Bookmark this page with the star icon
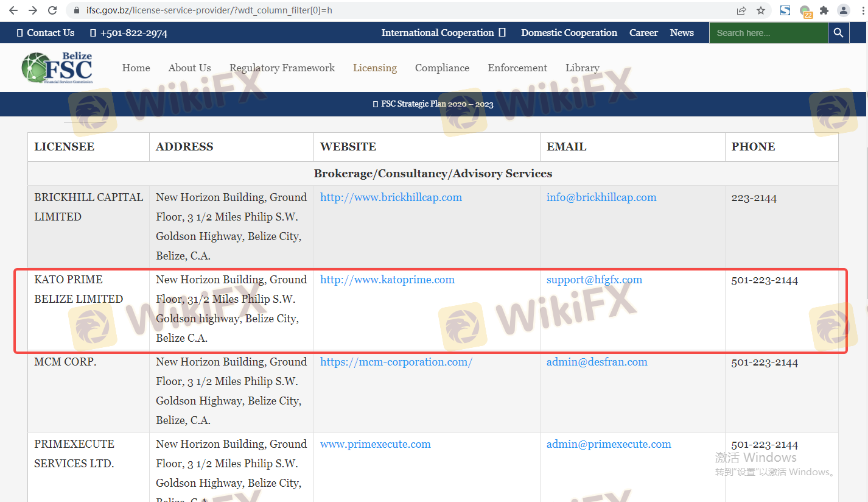Viewport: 868px width, 502px height. coord(761,10)
